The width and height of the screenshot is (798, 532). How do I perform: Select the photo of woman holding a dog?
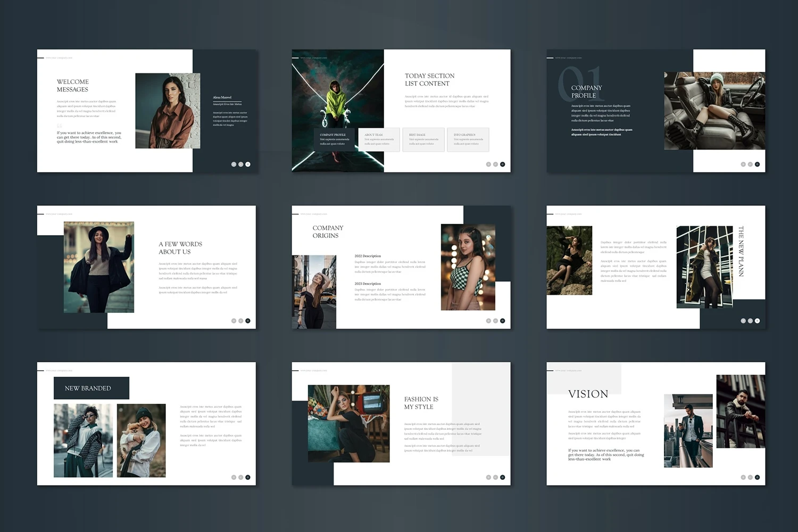[141, 440]
